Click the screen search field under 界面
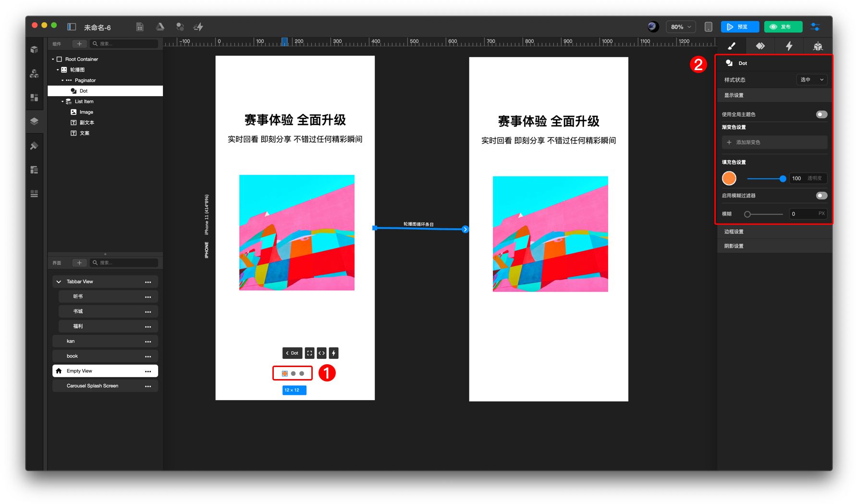This screenshot has height=504, width=858. pos(124,263)
